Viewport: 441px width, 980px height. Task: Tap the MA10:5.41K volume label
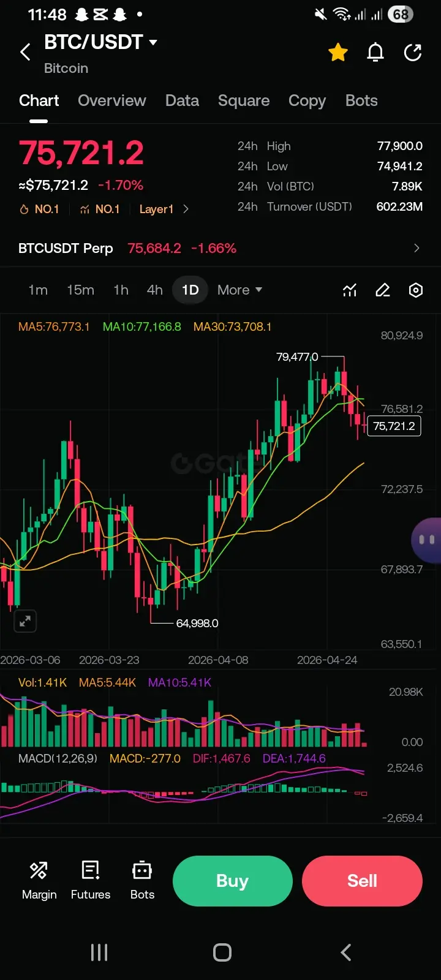pyautogui.click(x=179, y=682)
